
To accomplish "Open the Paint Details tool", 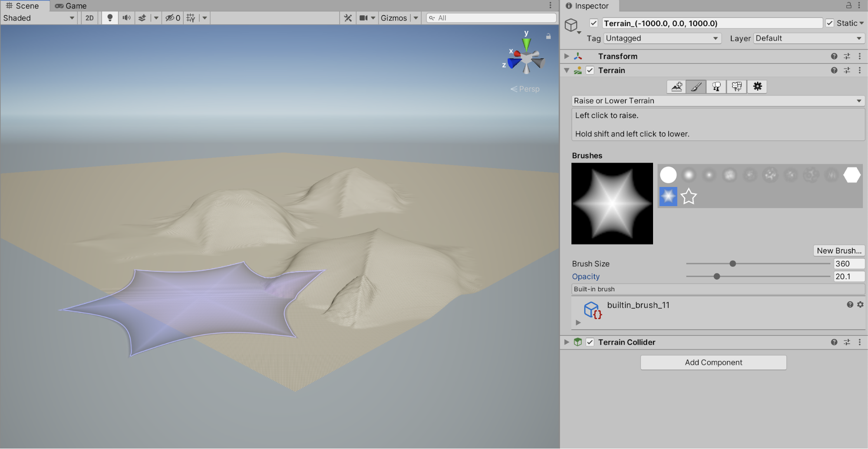I will [737, 86].
